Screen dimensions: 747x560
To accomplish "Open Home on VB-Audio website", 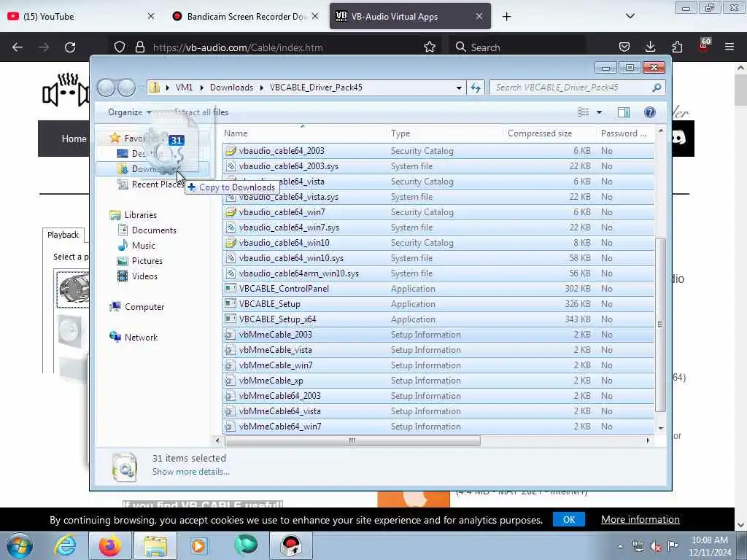I will pos(74,139).
